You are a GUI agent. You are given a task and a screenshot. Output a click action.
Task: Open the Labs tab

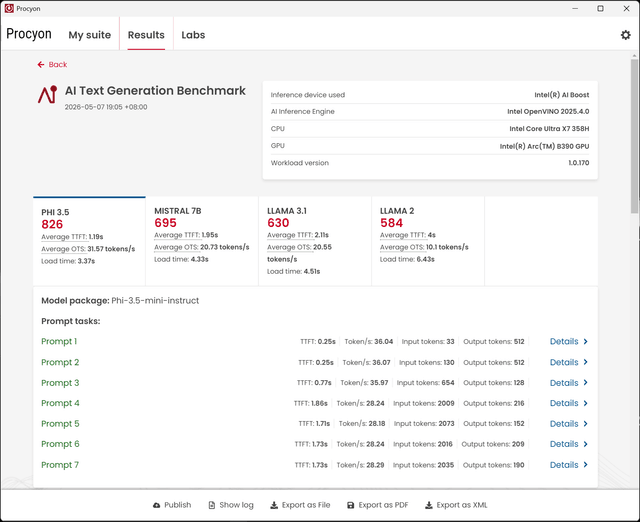193,35
